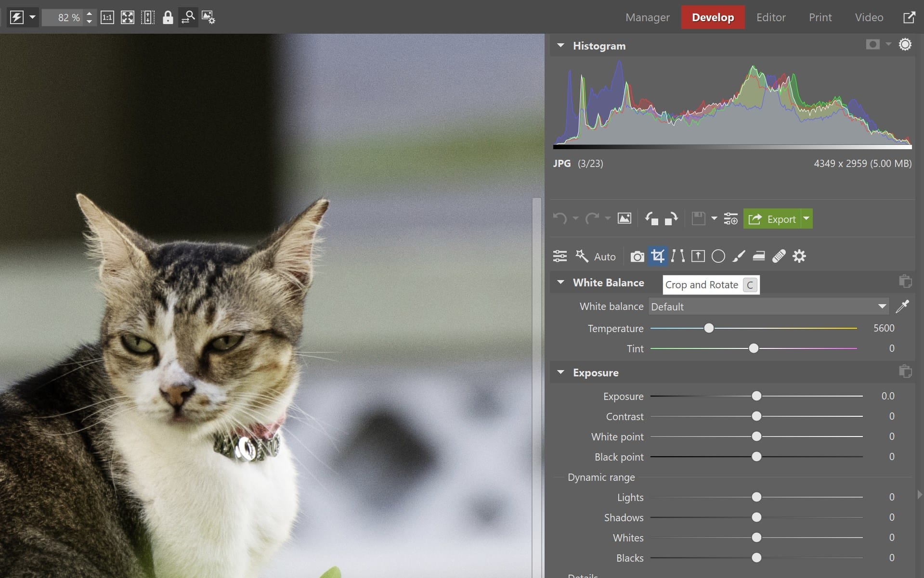
Task: Toggle the zoom lock padlock
Action: pos(168,18)
